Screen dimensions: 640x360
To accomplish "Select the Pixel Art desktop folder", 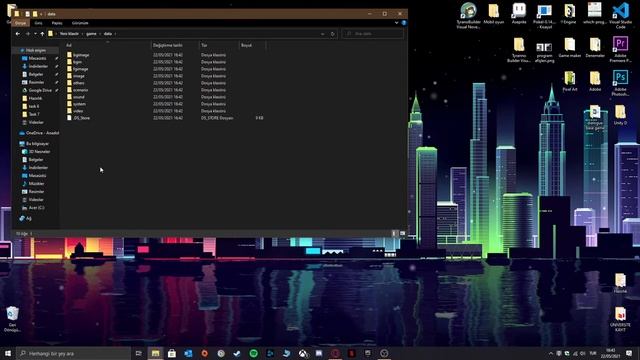I will [x=570, y=81].
